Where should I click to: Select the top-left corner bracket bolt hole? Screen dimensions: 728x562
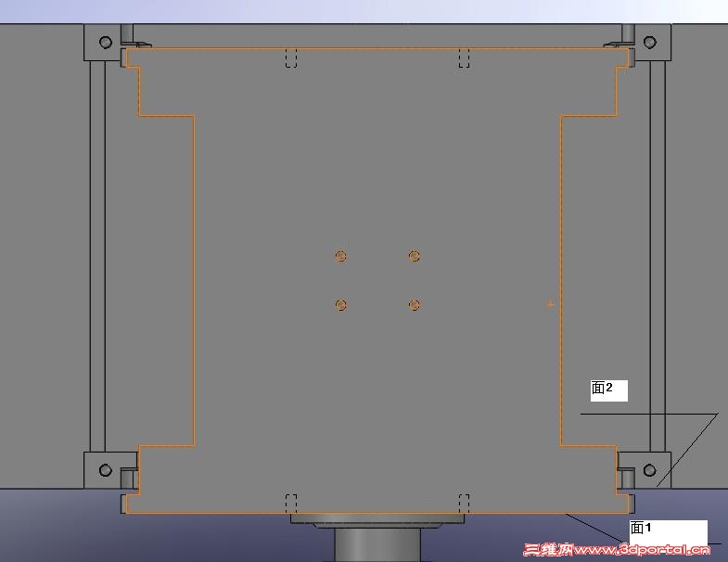(106, 43)
